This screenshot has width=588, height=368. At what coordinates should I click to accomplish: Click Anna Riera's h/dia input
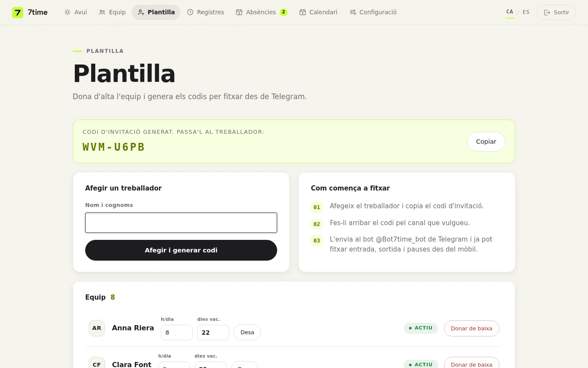177,332
